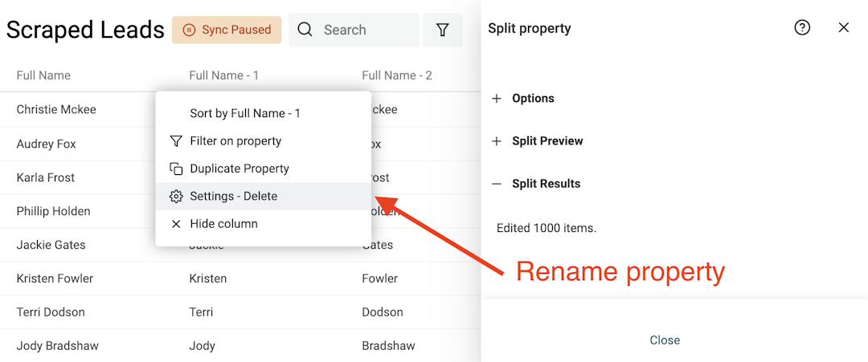
Task: Open Settings - Delete menu entry
Action: click(233, 196)
